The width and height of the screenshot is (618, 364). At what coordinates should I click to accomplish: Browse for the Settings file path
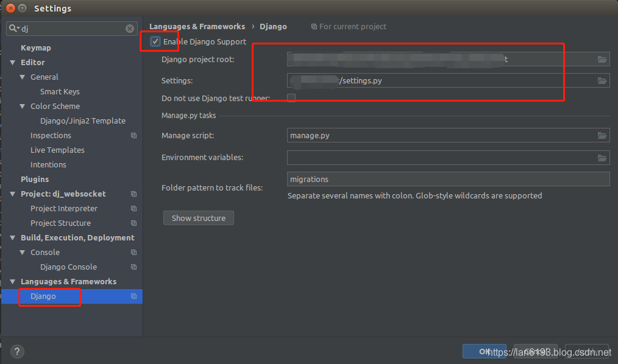pyautogui.click(x=602, y=80)
